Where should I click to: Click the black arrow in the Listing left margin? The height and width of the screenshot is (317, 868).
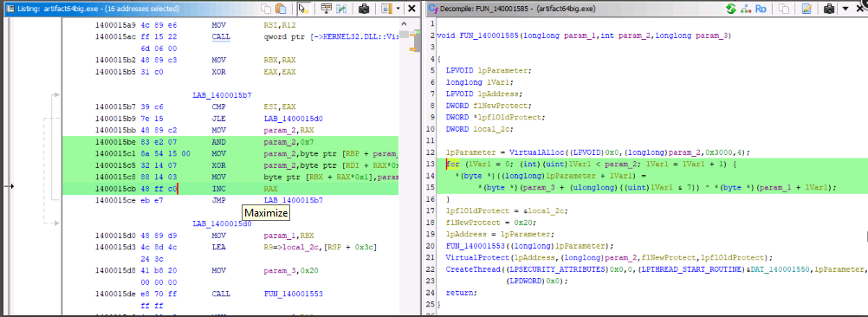pyautogui.click(x=9, y=186)
